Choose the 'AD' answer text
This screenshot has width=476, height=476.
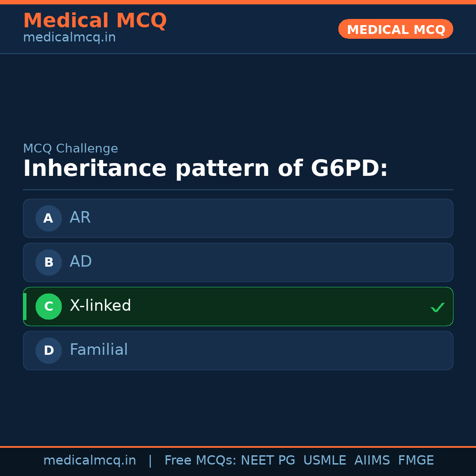(x=81, y=262)
